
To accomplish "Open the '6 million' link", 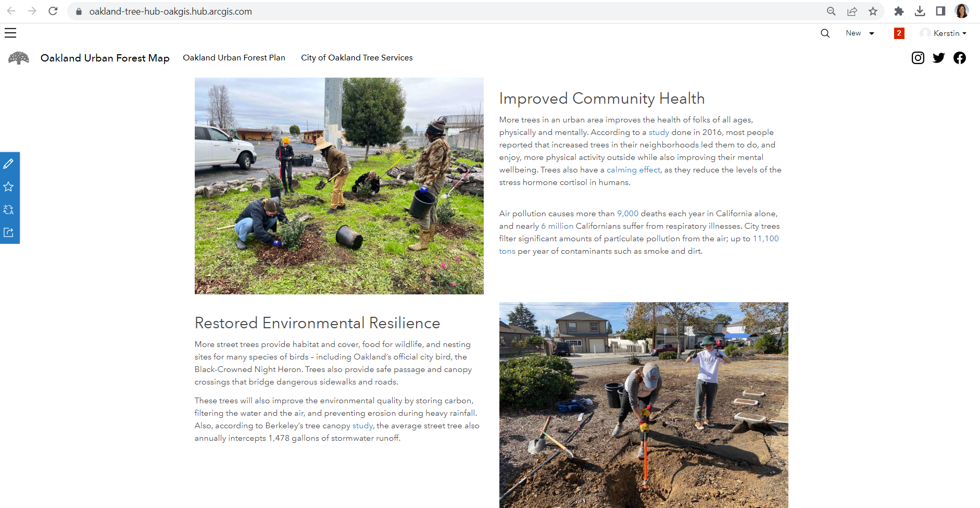I will click(x=557, y=226).
